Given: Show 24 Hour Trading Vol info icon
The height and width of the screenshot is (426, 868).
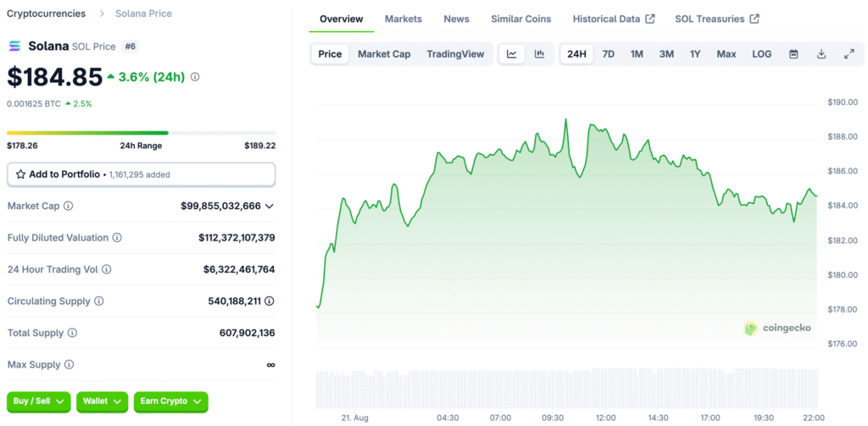Looking at the screenshot, I should click(106, 269).
